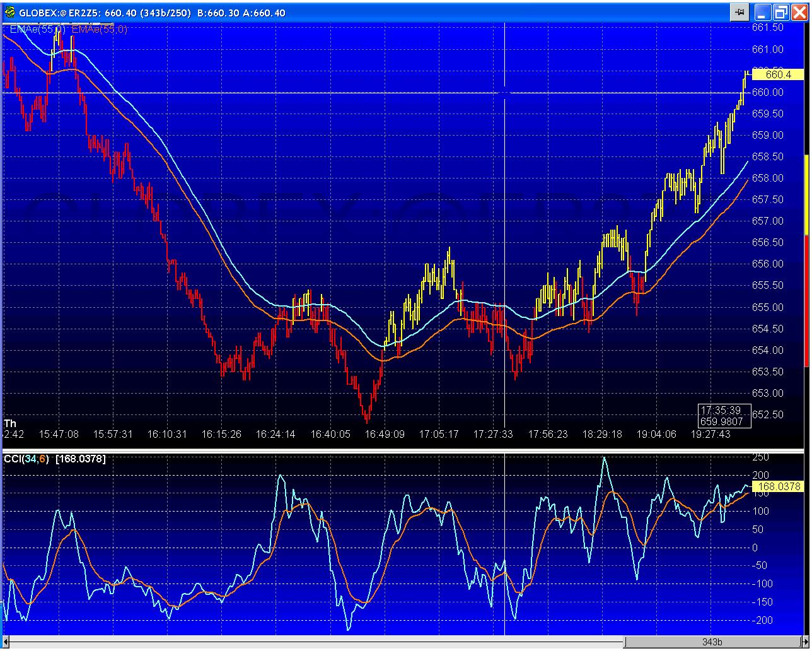Click the pin icon in the title bar
Viewport: 812px width, 651px height.
click(x=739, y=12)
